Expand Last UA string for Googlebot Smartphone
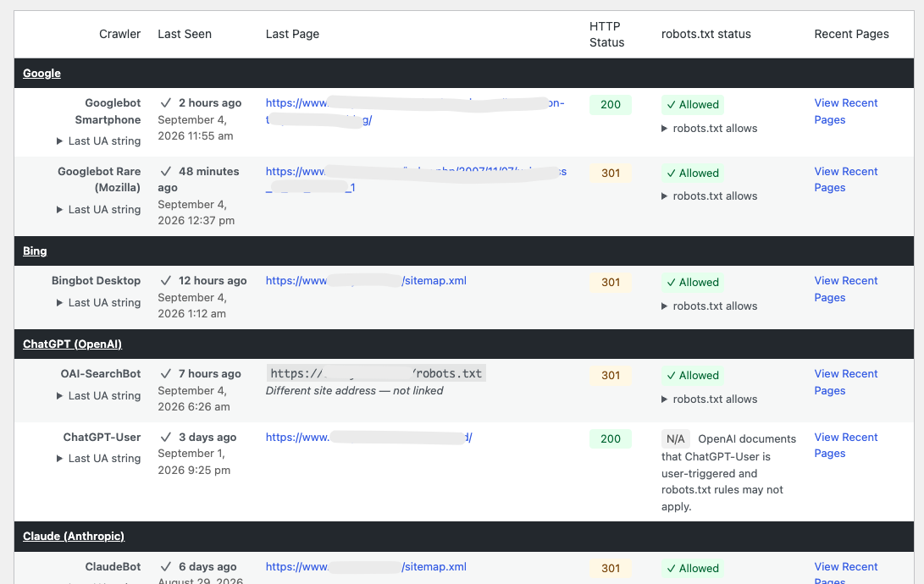The height and width of the screenshot is (584, 924). coord(98,140)
